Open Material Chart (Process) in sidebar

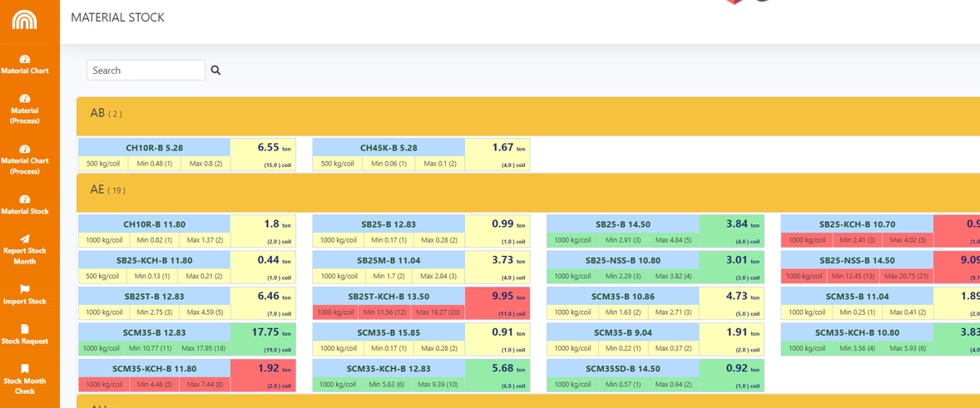point(25,160)
